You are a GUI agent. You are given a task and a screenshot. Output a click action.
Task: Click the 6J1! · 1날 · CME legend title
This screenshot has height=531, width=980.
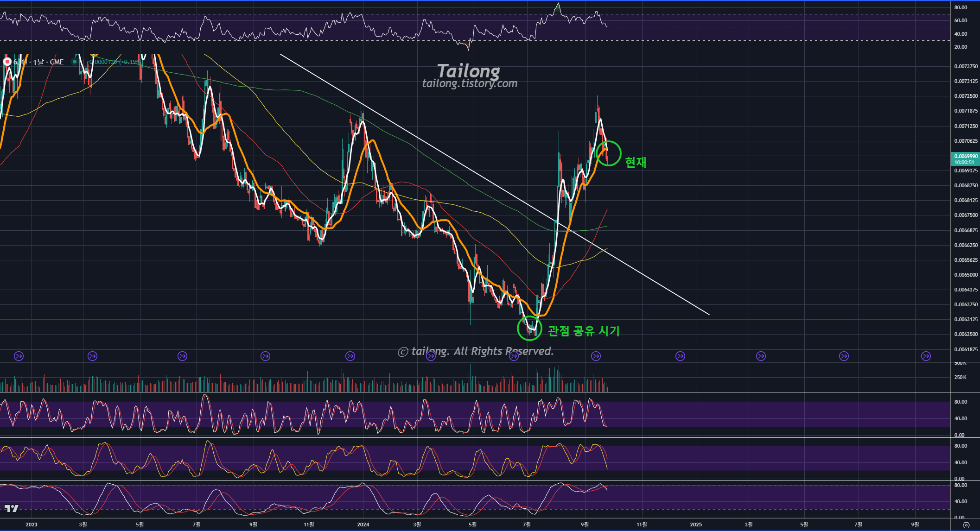[38, 62]
